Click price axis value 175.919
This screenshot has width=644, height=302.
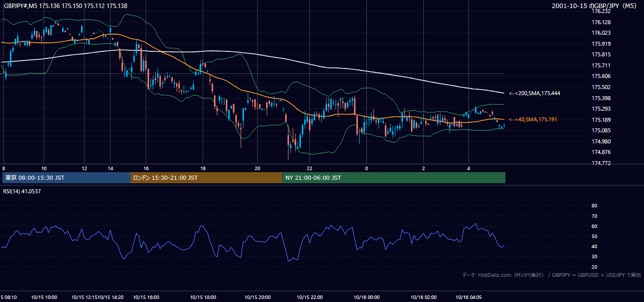601,44
